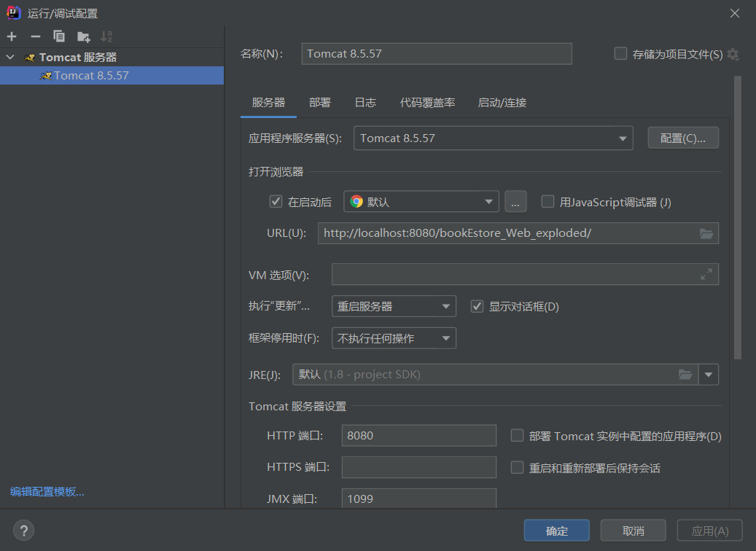Click the VM 选项 input field
The width and height of the screenshot is (756, 551).
[525, 274]
